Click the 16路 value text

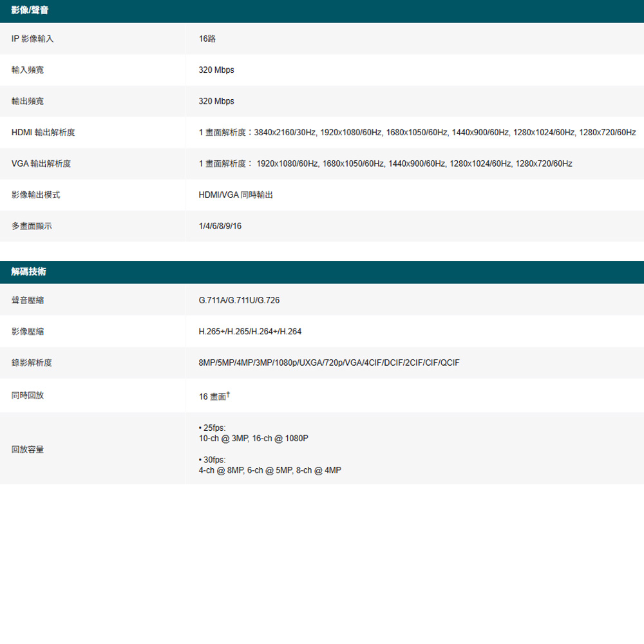tap(207, 39)
